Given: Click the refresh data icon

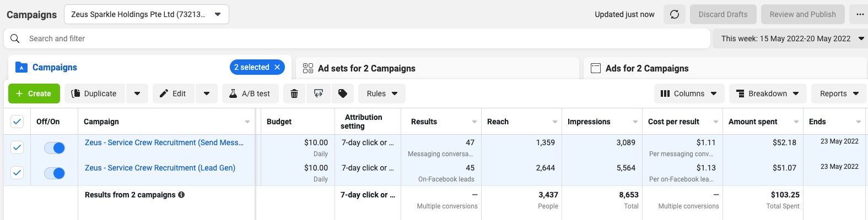Looking at the screenshot, I should pyautogui.click(x=674, y=14).
